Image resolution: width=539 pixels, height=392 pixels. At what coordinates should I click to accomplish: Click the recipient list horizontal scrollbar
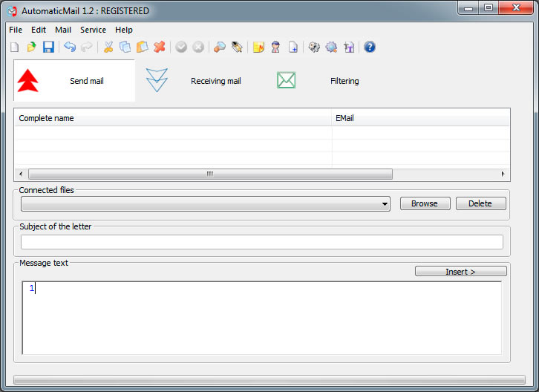tap(209, 174)
